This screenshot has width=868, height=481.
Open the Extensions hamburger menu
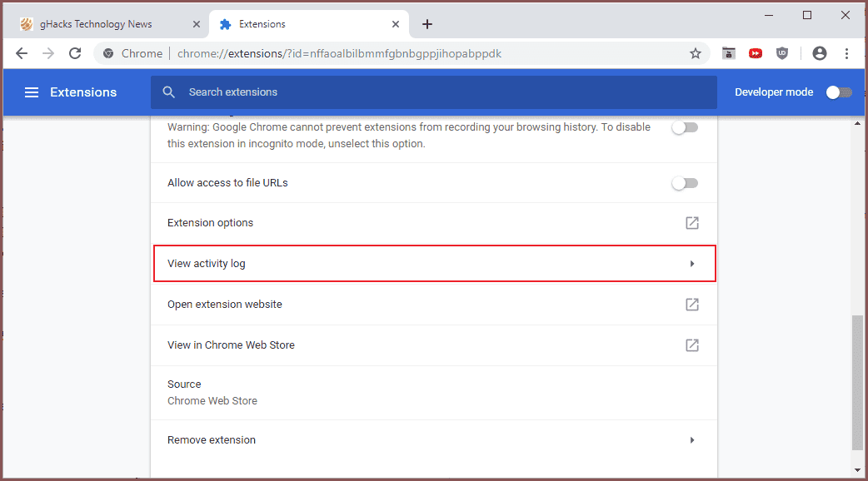[32, 92]
